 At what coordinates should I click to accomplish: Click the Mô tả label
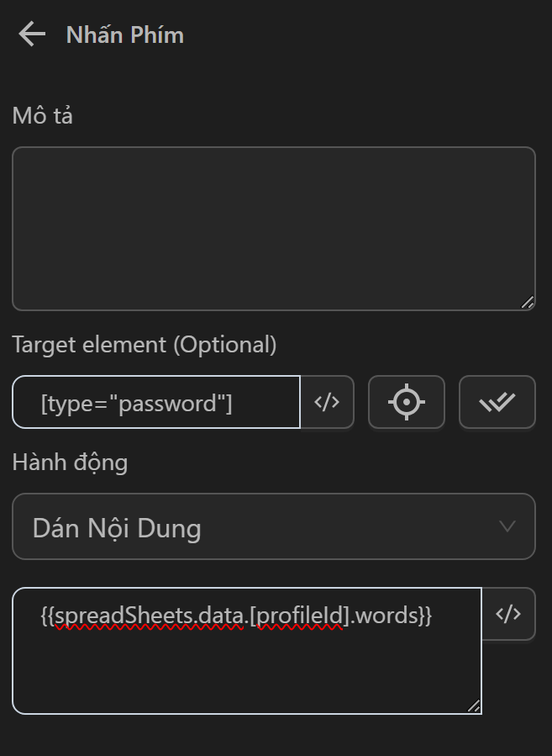click(x=42, y=116)
